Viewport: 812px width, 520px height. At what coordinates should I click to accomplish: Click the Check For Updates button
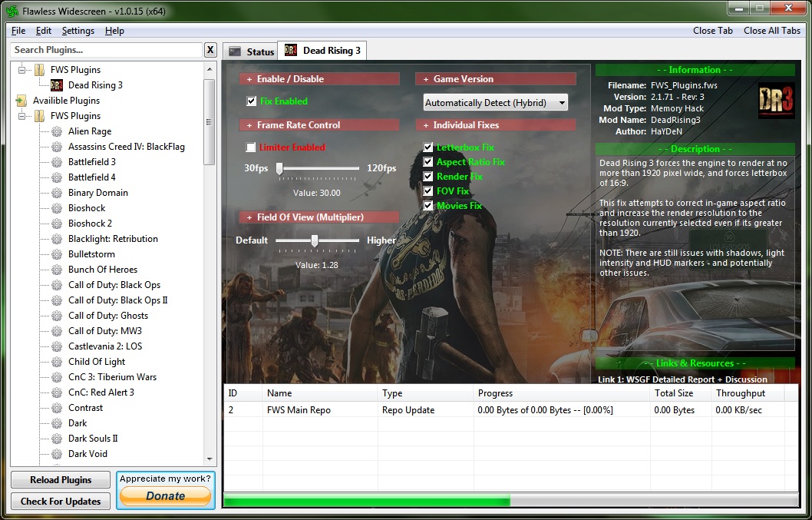point(61,502)
